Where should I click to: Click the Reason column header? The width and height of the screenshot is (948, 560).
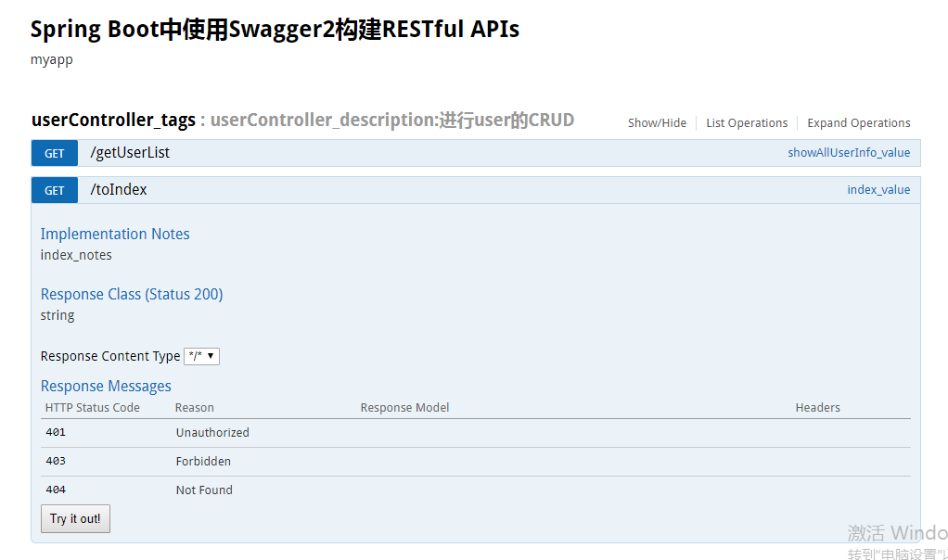pos(194,408)
